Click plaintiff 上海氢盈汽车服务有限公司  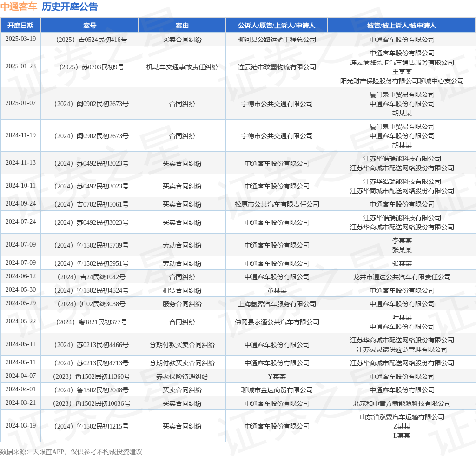(x=277, y=304)
